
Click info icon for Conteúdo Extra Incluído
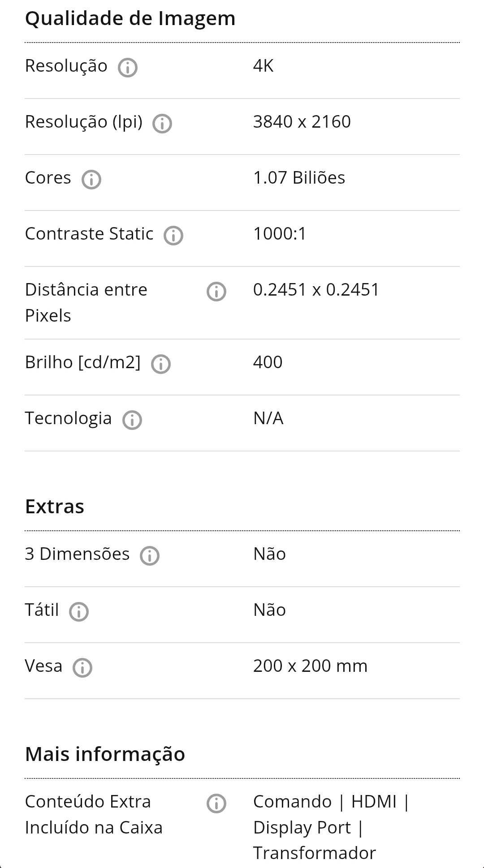[x=216, y=804]
